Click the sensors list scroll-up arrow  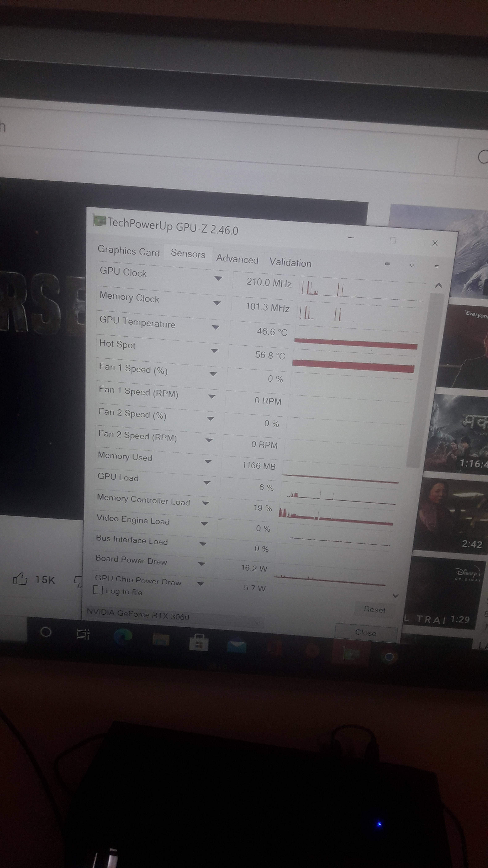[438, 285]
